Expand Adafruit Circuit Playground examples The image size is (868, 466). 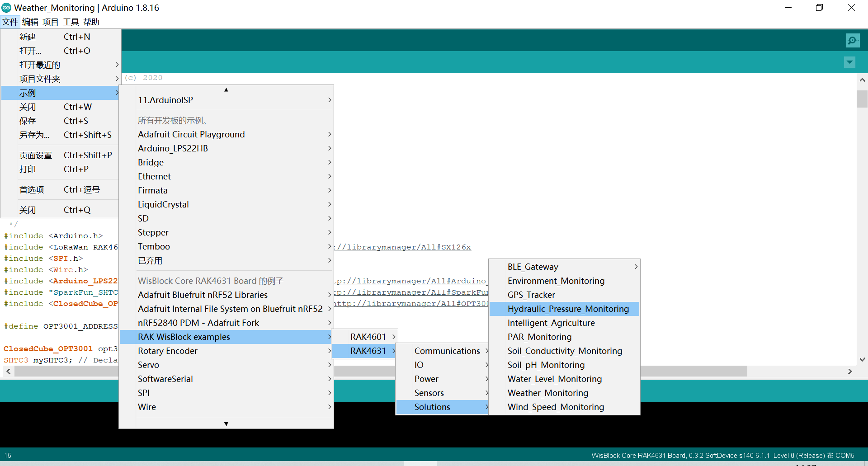point(226,134)
